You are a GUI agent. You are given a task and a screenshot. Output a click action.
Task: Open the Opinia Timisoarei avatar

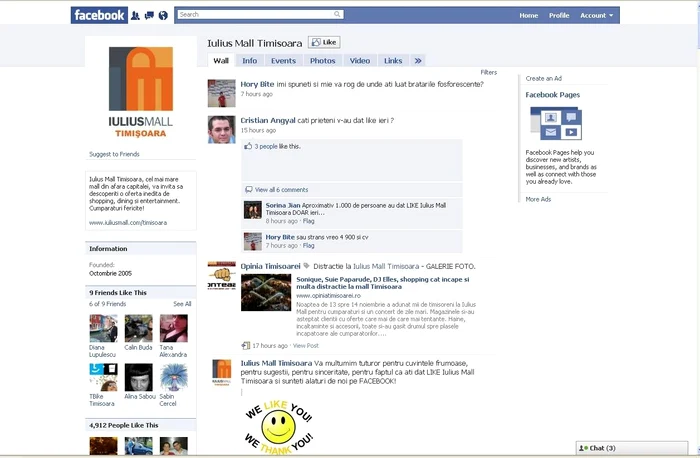(x=221, y=275)
